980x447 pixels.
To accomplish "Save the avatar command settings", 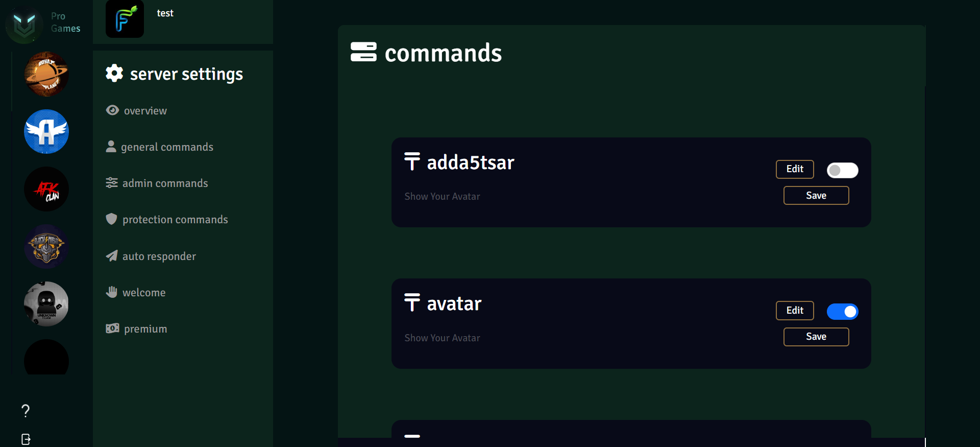I will (x=816, y=337).
